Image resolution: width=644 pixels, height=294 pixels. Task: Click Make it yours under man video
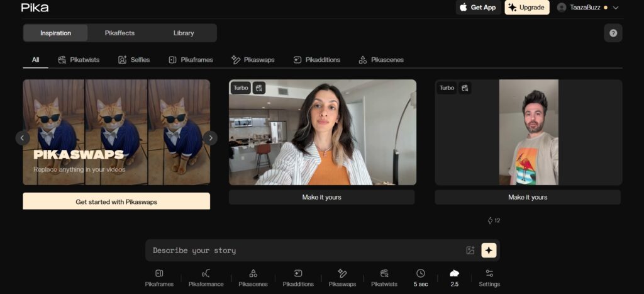click(x=528, y=197)
